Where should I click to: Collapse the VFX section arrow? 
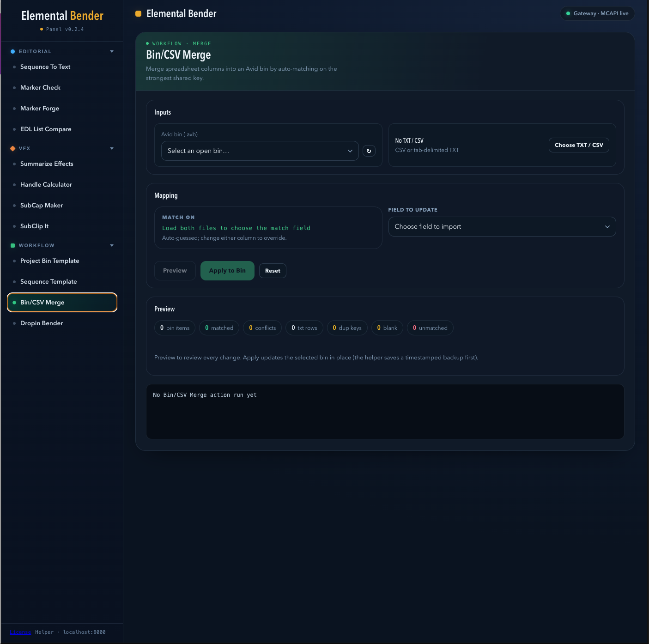pos(112,149)
